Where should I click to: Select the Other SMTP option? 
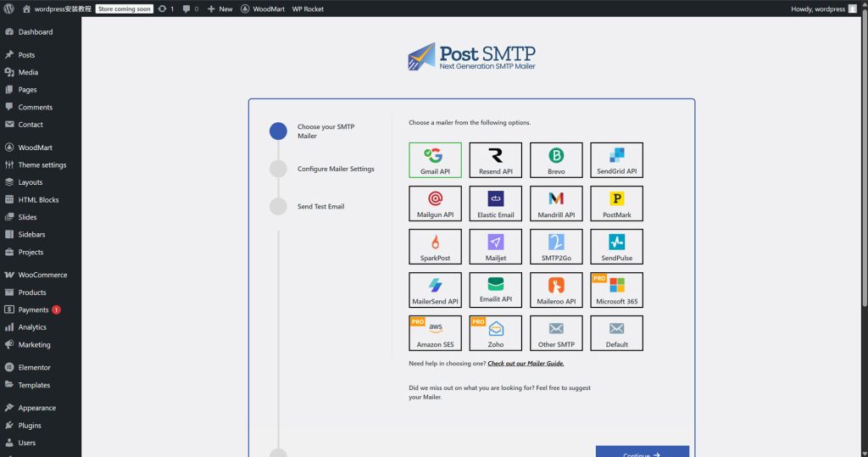[556, 332]
